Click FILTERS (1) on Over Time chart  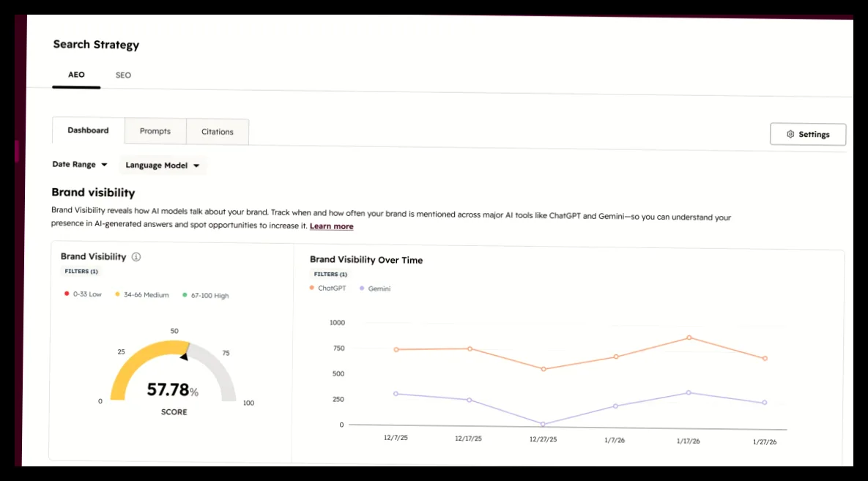point(330,274)
